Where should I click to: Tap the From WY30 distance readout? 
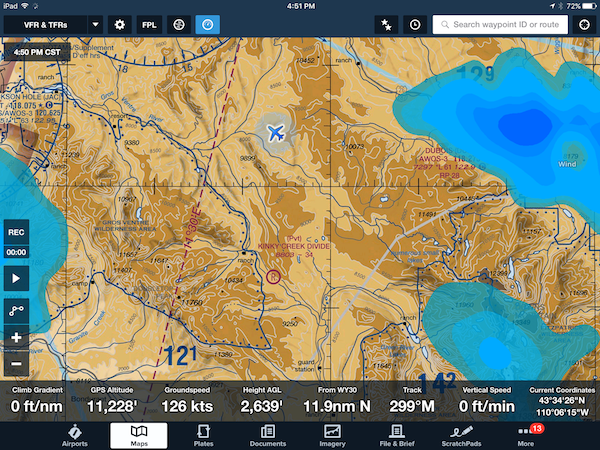(x=337, y=401)
